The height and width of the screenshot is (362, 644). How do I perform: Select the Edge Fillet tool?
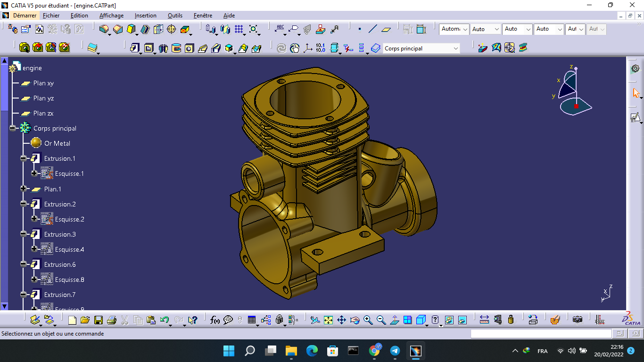coord(104,29)
